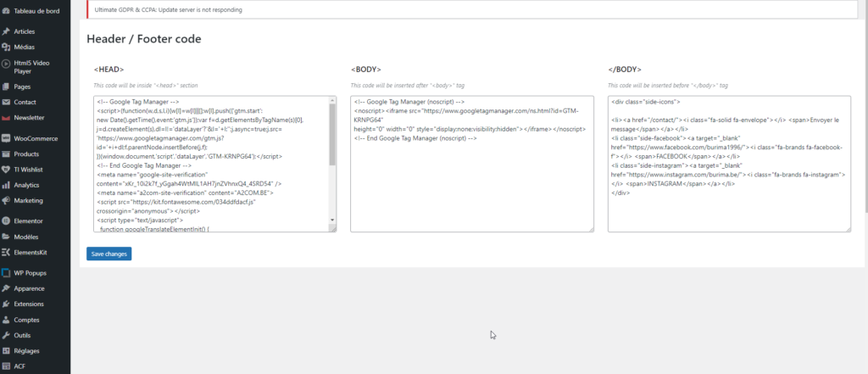
Task: Click the 'inside <head> section' hint text
Action: 146,86
